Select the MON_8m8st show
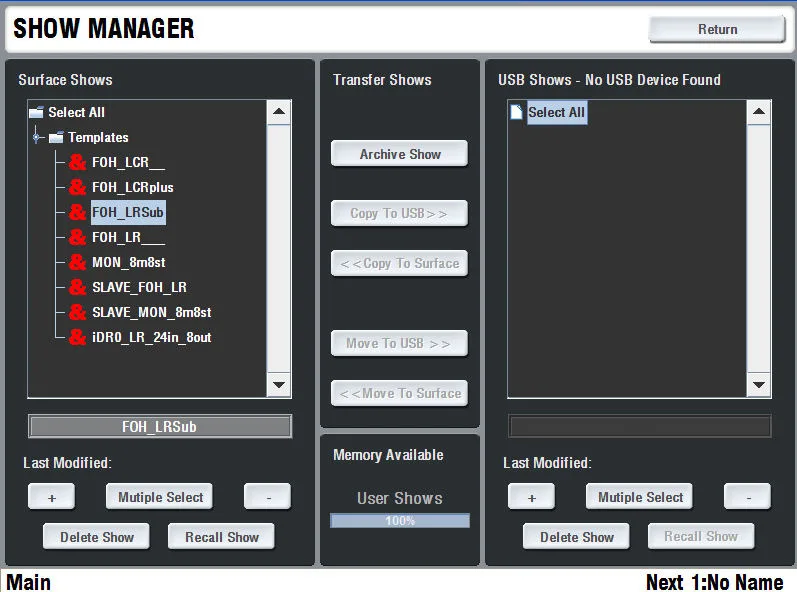 point(129,262)
